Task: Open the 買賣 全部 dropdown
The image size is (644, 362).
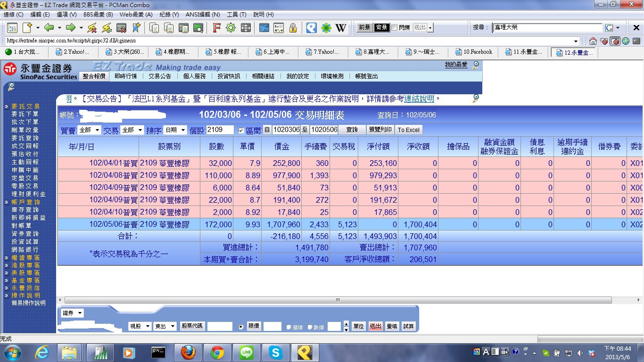Action: point(89,130)
